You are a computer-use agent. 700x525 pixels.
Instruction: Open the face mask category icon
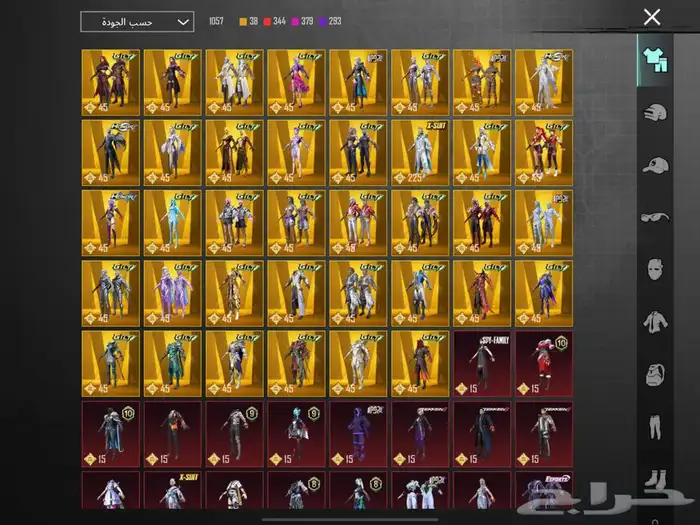tap(655, 269)
